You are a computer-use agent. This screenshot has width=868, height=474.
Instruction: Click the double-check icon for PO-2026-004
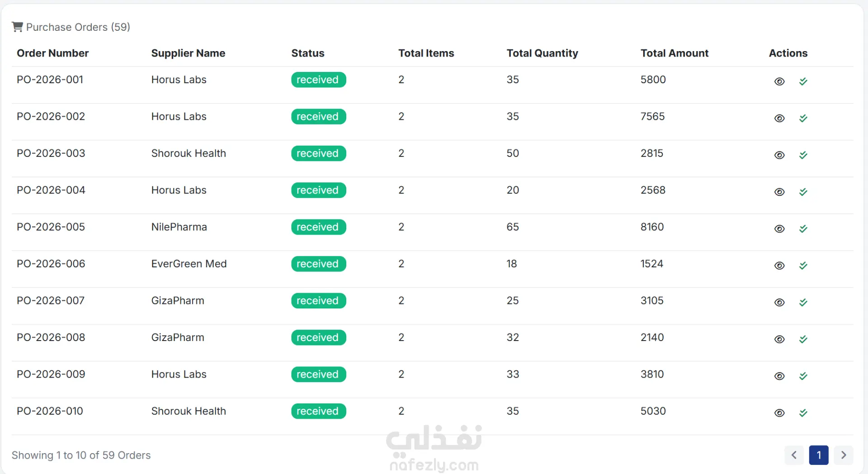click(803, 192)
